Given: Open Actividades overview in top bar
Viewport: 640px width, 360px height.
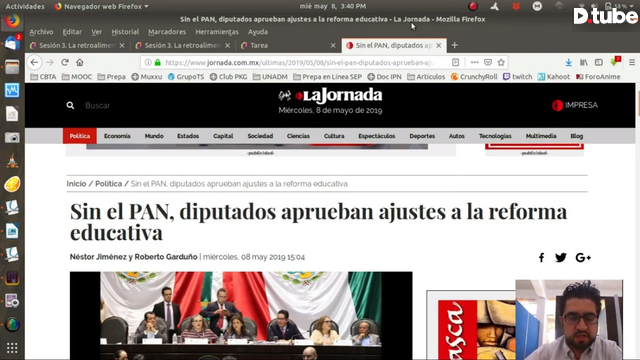Looking at the screenshot, I should 25,6.
